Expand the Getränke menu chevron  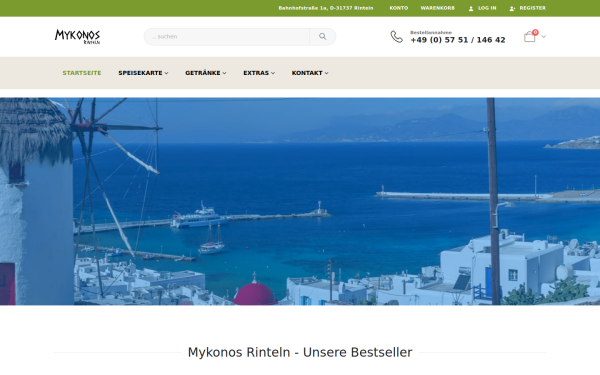(x=224, y=73)
